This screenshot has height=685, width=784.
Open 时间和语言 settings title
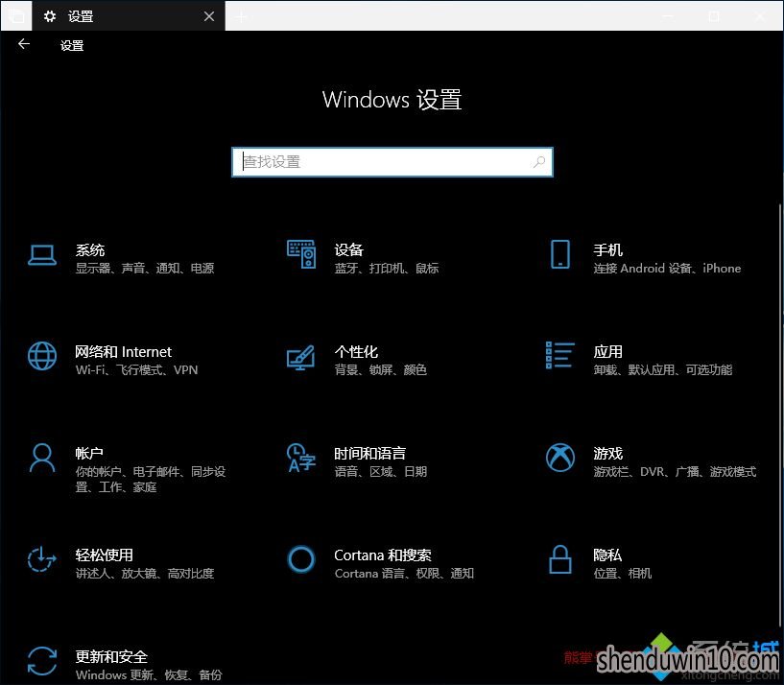(370, 454)
